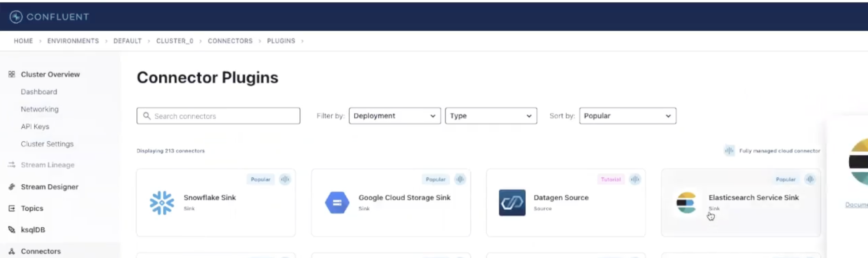Open the Deployment filter dropdown

pyautogui.click(x=395, y=116)
